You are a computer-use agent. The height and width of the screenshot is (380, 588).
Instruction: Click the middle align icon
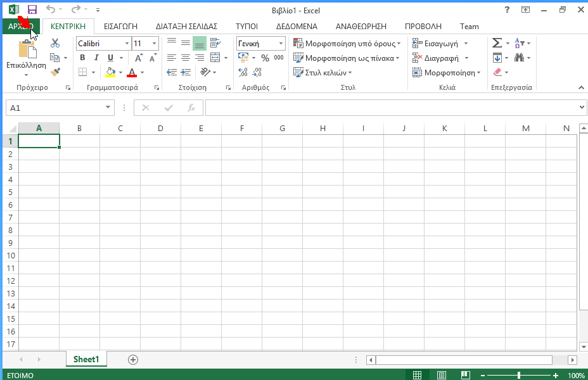185,43
